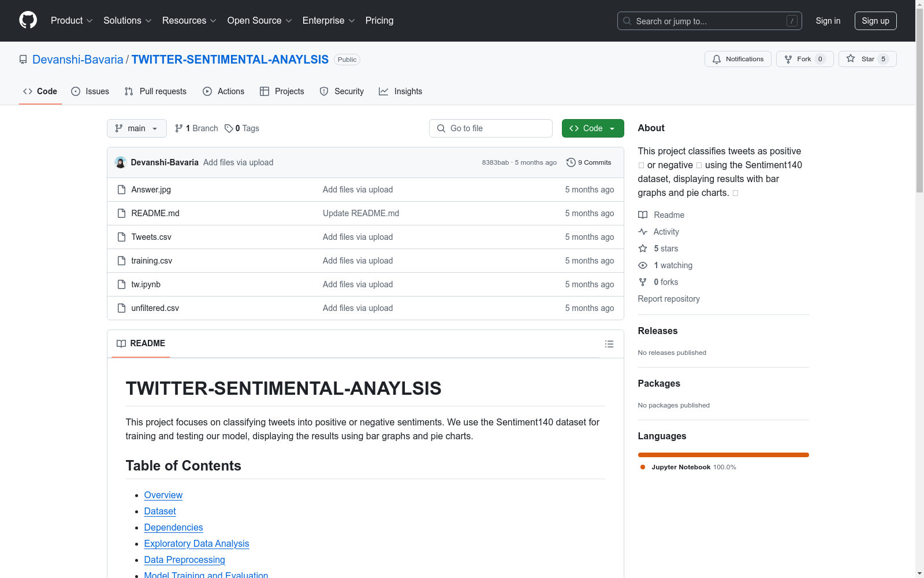Open the Dataset table of contents link

click(x=160, y=512)
